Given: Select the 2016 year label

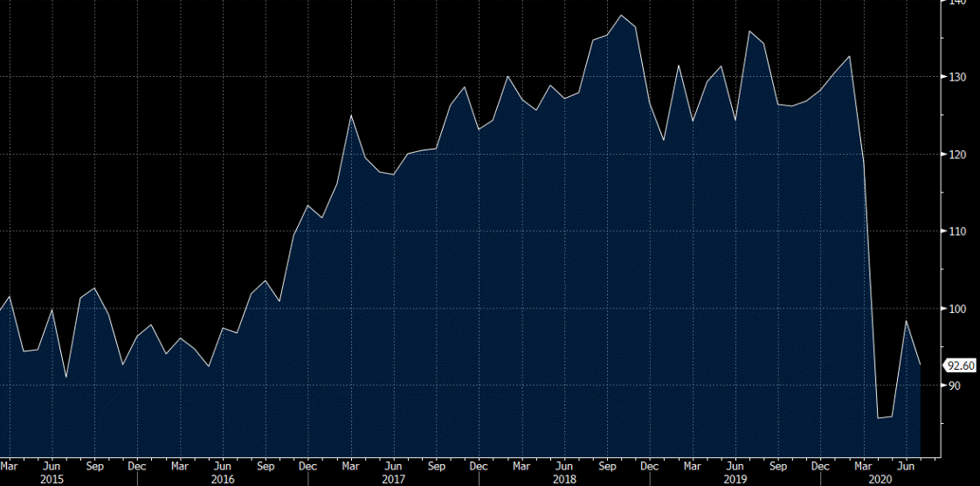Looking at the screenshot, I should coord(223,479).
